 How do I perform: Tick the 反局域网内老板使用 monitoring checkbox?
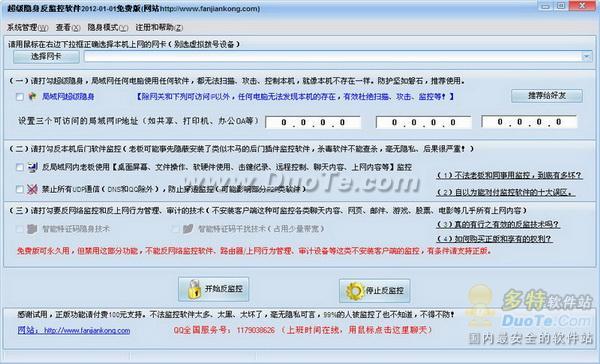20,167
